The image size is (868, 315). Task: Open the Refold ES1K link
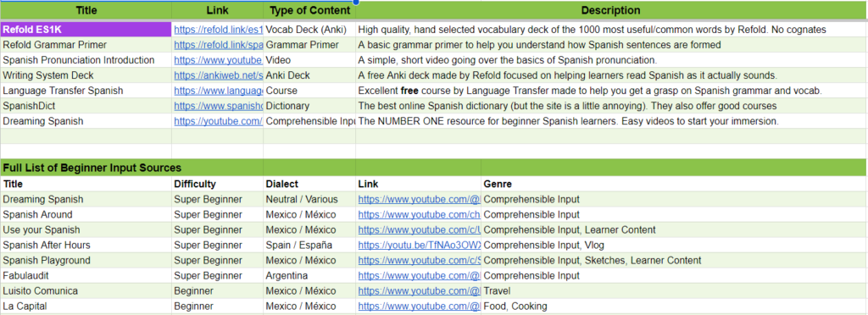(x=218, y=30)
